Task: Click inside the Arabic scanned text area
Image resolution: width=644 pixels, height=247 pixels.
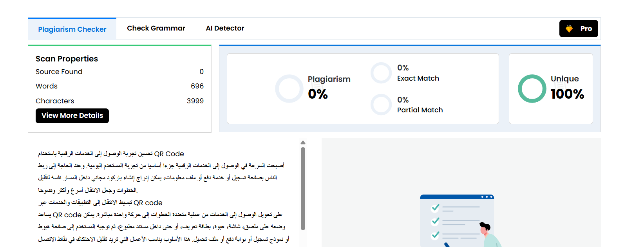Action: click(x=165, y=196)
